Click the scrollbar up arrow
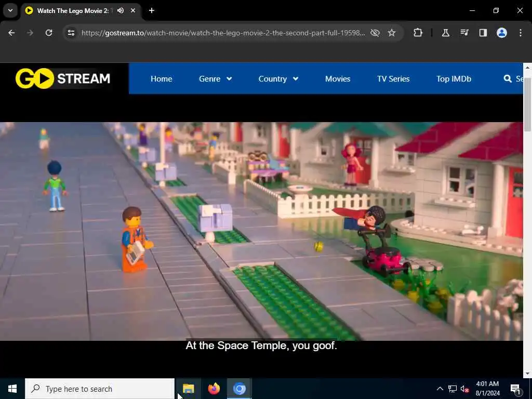Viewport: 532px width, 399px height. 527,67
